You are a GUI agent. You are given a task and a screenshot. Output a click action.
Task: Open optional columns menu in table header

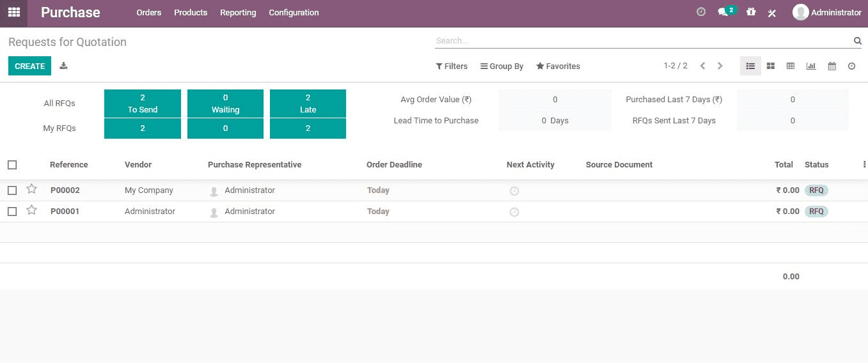[x=864, y=164]
